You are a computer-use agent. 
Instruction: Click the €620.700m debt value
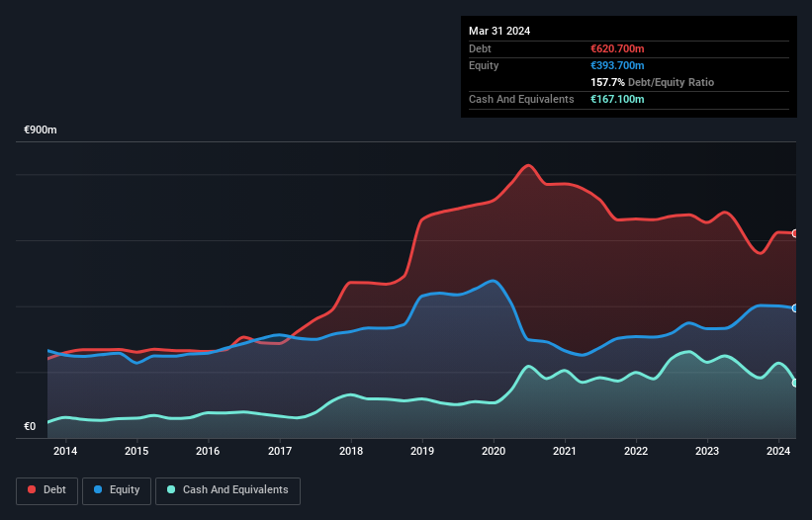pyautogui.click(x=617, y=48)
